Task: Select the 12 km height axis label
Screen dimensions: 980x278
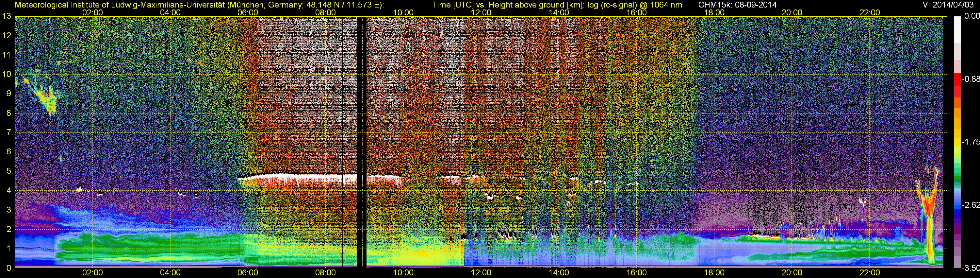Action: pos(7,36)
